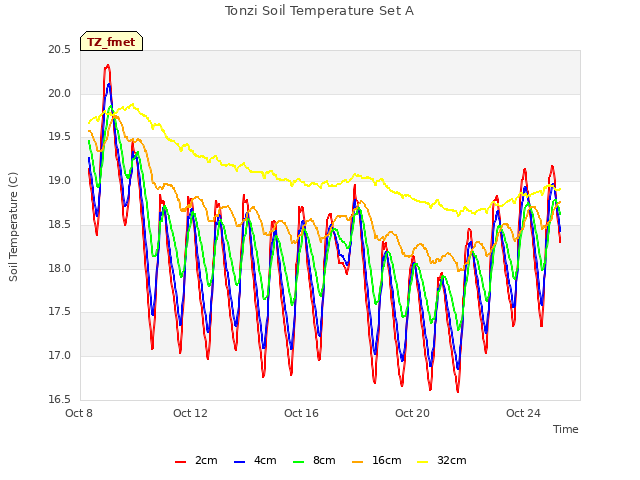Toggle the 8cm series legend entry

tap(314, 460)
